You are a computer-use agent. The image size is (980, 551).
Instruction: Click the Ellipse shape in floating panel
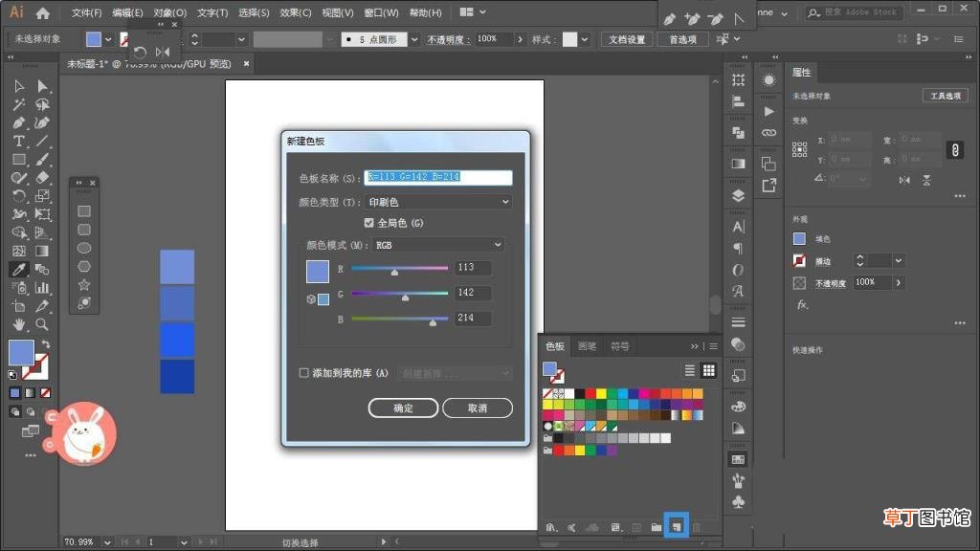click(x=84, y=248)
